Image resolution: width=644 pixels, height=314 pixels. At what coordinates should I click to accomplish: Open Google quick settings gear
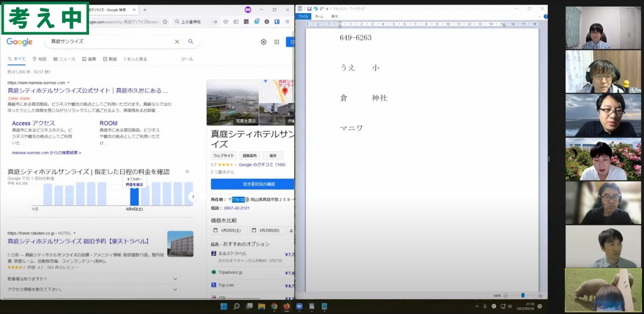[x=263, y=42]
